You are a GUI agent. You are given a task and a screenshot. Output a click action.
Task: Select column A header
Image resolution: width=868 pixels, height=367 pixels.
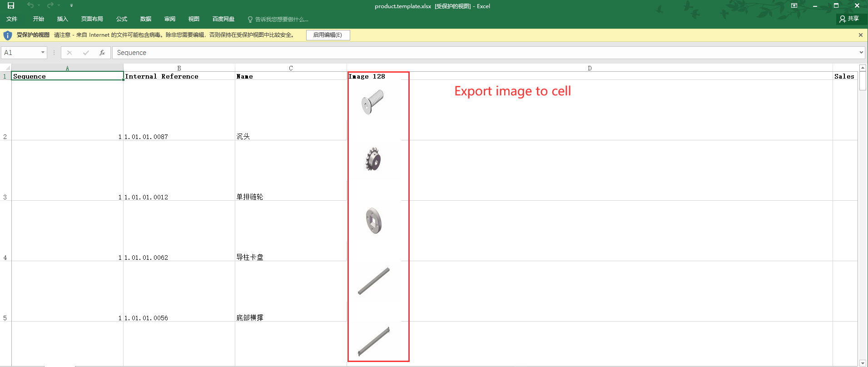(x=67, y=68)
